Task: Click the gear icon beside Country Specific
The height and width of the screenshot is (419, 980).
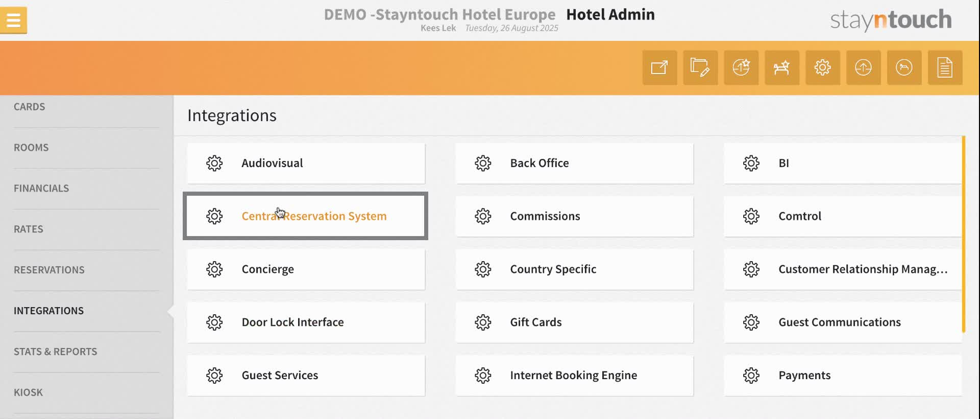Action: click(x=483, y=269)
